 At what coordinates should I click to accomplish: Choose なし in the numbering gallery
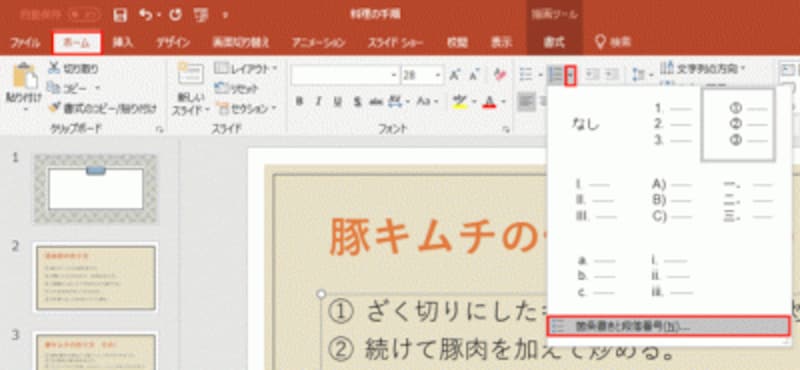[x=586, y=125]
